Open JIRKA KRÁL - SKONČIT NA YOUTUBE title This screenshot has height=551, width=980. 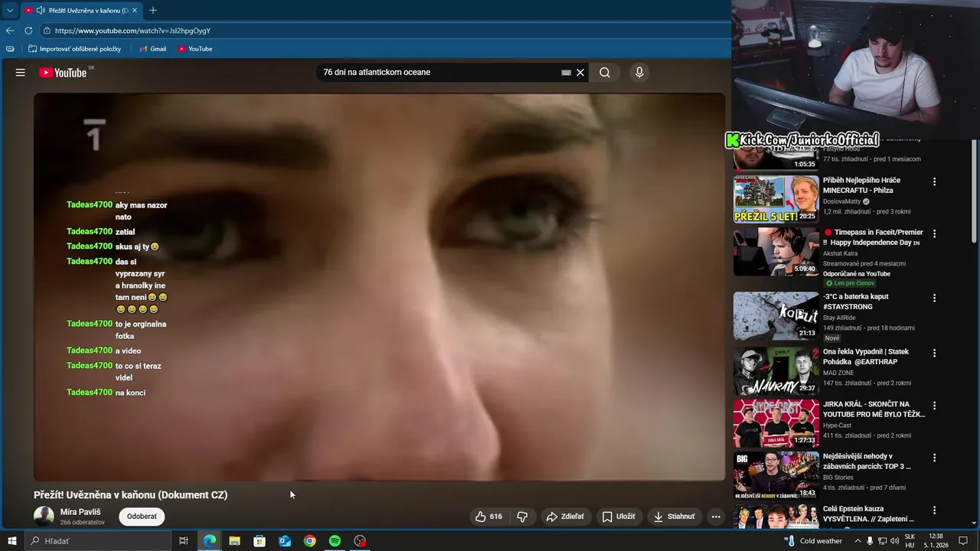click(874, 409)
